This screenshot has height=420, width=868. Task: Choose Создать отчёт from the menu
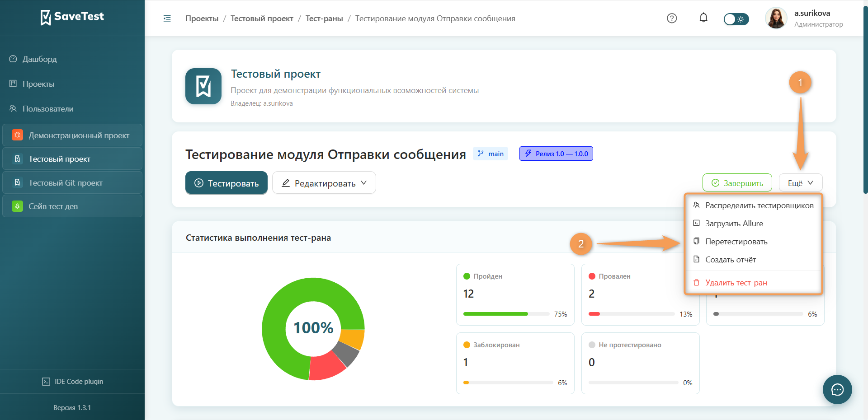[x=754, y=260]
